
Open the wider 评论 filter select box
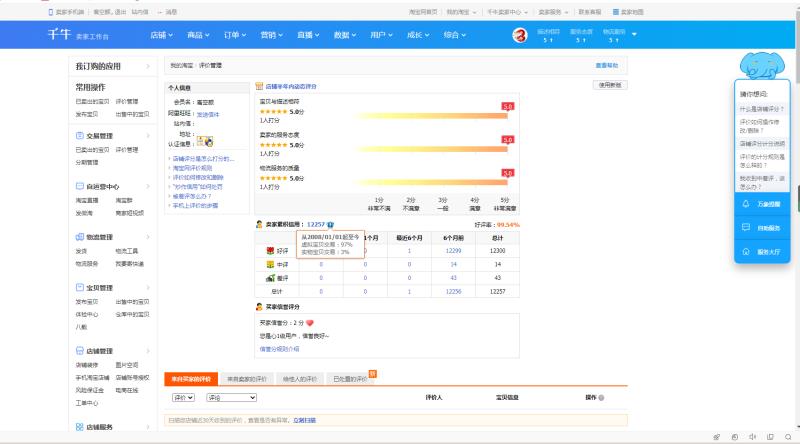231,398
